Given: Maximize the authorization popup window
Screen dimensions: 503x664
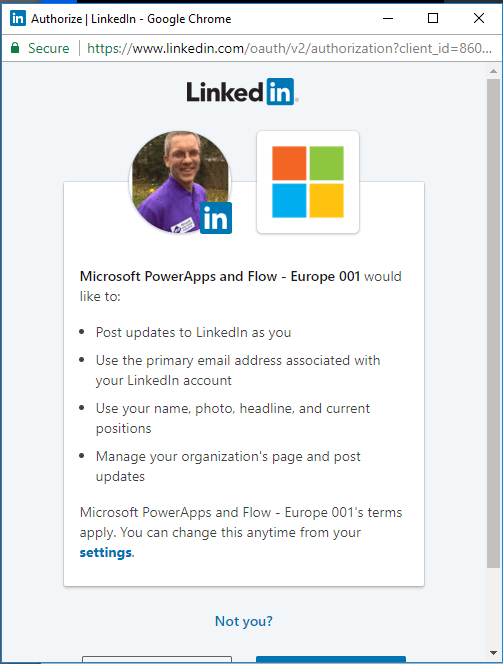Looking at the screenshot, I should click(433, 18).
